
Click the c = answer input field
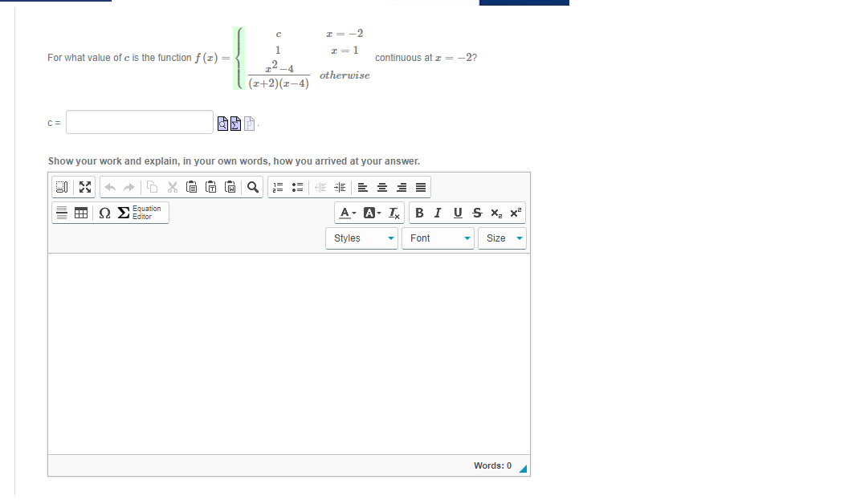click(x=140, y=122)
